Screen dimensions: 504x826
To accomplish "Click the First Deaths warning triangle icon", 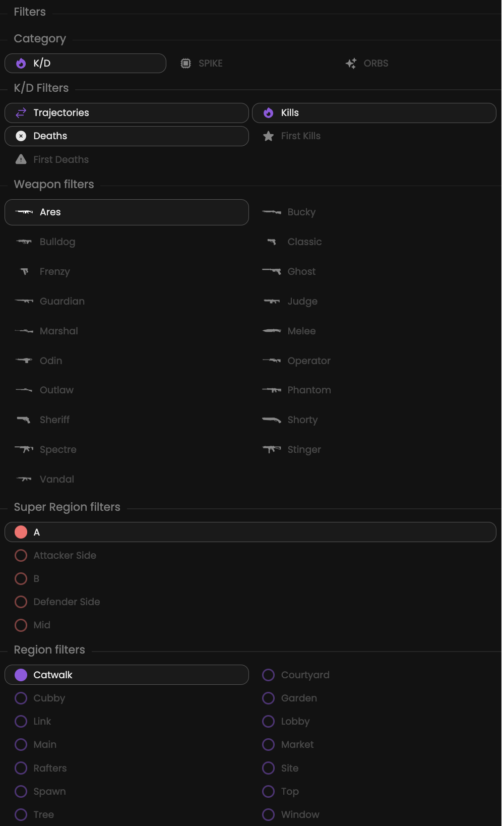I will (x=21, y=159).
